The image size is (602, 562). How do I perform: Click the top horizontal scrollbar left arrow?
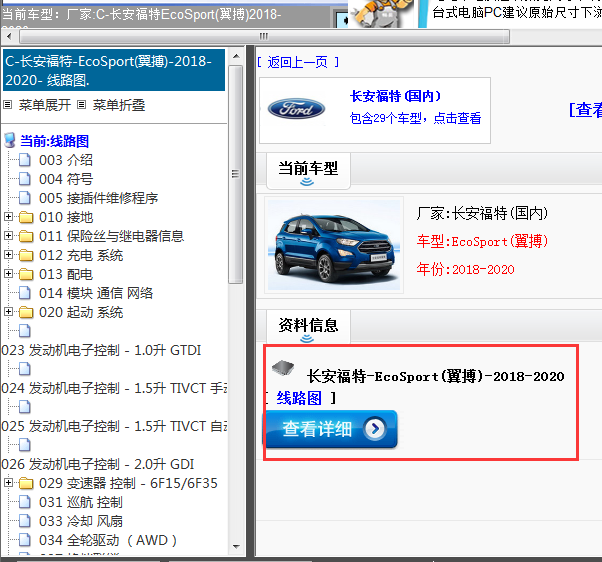pos(9,37)
